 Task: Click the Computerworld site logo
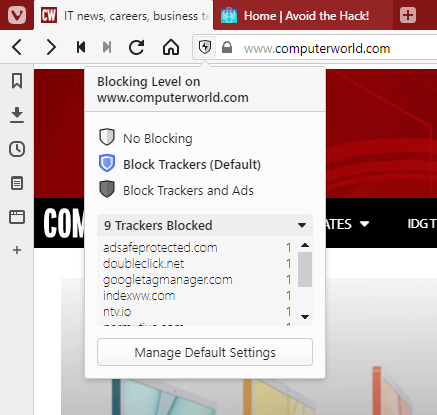[x=64, y=223]
